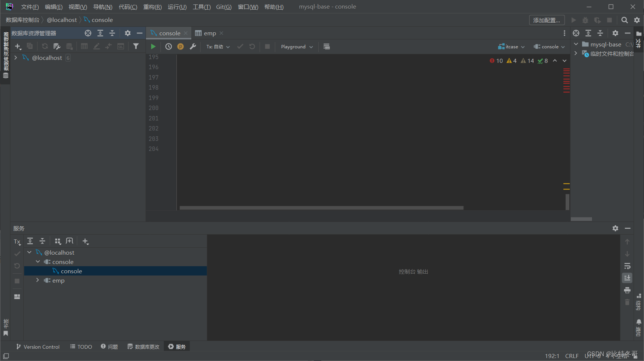The height and width of the screenshot is (361, 644).
Task: Open the 工具(T) menu
Action: point(202,7)
